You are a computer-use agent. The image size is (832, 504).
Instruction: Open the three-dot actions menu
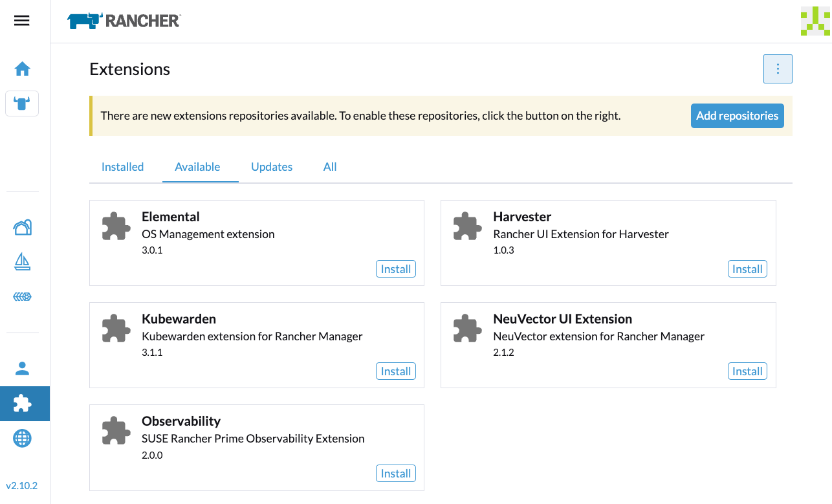click(778, 69)
